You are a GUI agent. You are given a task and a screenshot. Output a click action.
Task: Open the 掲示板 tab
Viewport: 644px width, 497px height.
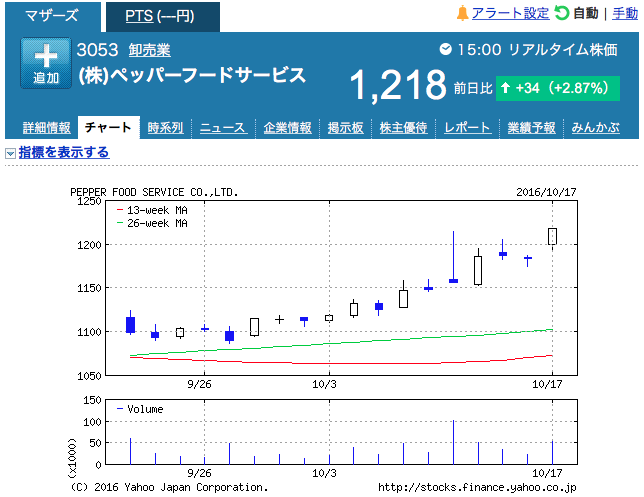[x=345, y=128]
